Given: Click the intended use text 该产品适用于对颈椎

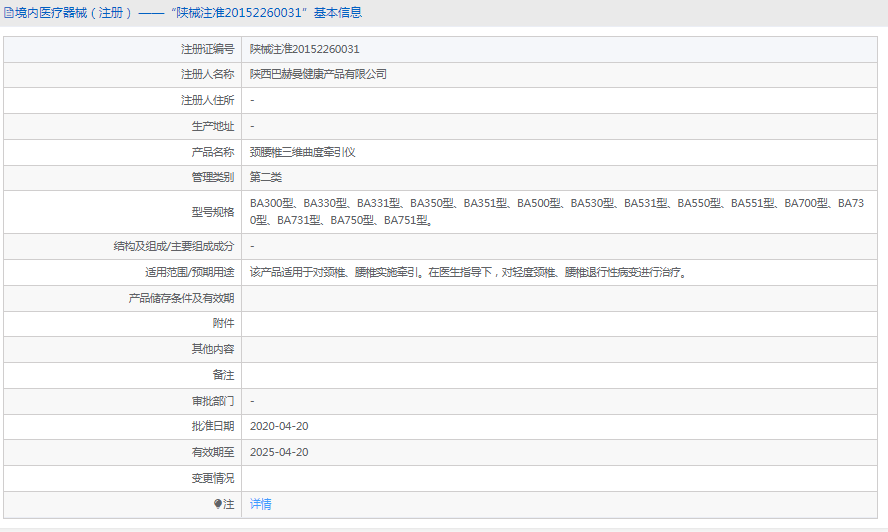Looking at the screenshot, I should (x=468, y=273).
